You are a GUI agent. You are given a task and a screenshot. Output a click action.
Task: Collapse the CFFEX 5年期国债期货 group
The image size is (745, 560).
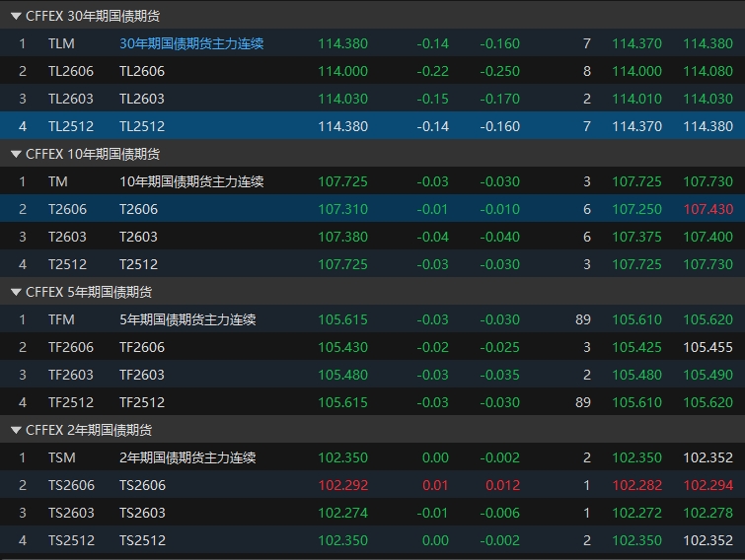click(16, 292)
